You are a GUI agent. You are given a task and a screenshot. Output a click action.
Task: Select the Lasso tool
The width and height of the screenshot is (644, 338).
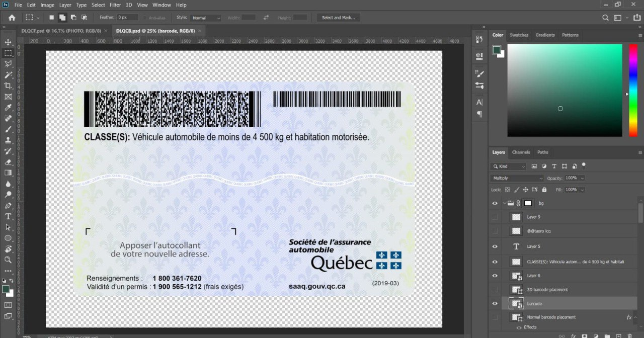tap(8, 64)
